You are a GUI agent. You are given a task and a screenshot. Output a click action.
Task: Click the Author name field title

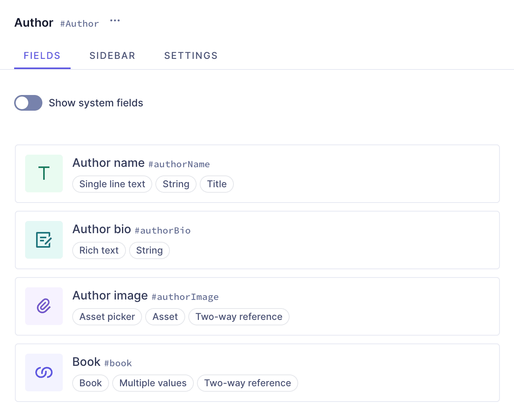(x=108, y=163)
